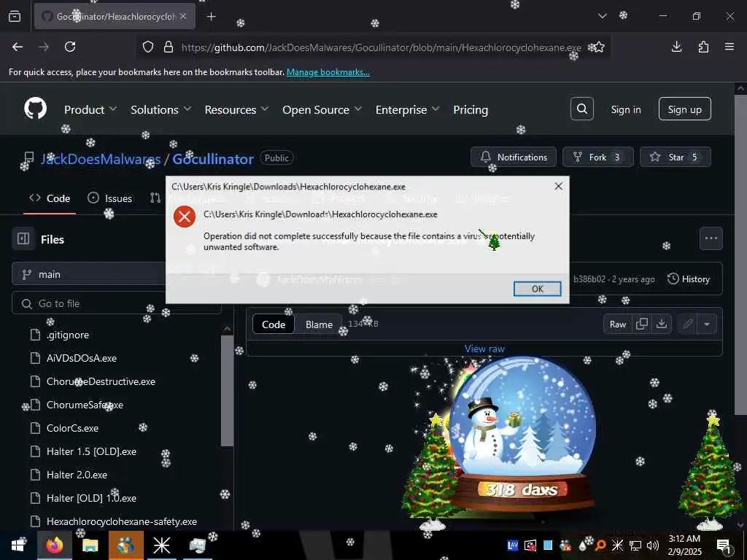Copy raw file contents icon
The width and height of the screenshot is (747, 560).
(642, 324)
